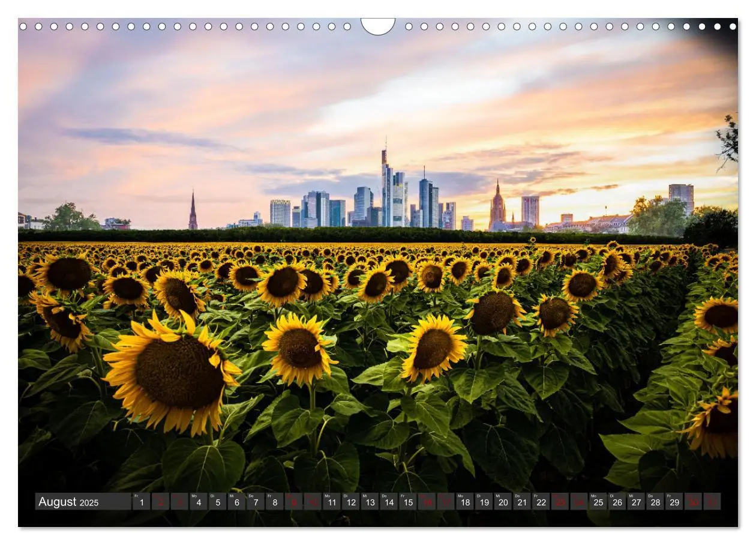Select Tuesday 5 date cell
Image resolution: width=756 pixels, height=545 pixels.
(x=217, y=502)
